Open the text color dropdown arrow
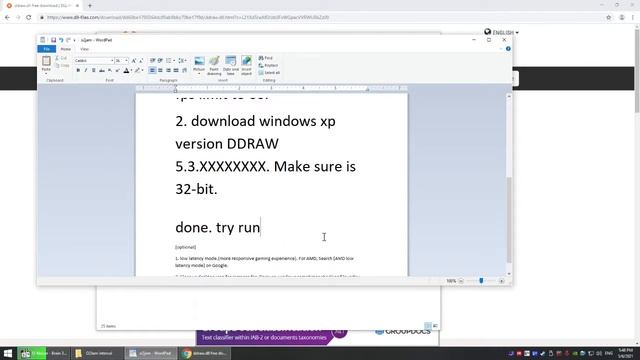Screen dimensions: 640x360 click(131, 70)
